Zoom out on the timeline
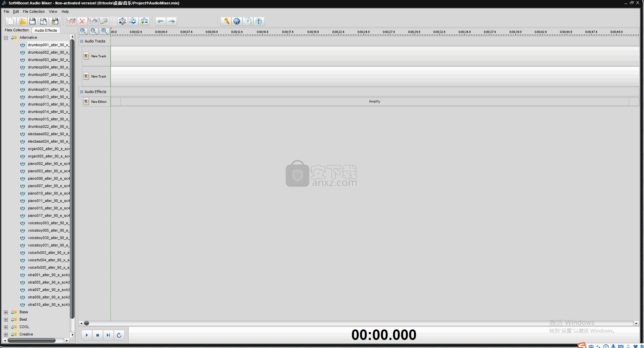 click(94, 31)
